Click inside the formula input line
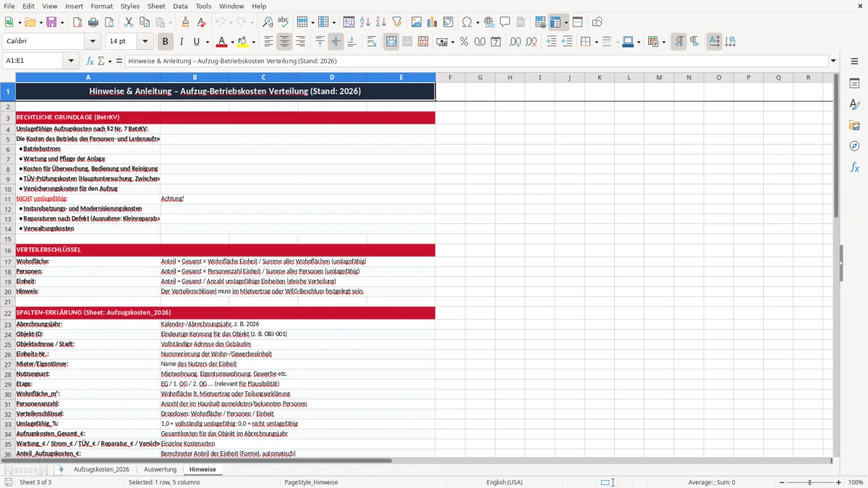This screenshot has width=868, height=488. (x=476, y=61)
